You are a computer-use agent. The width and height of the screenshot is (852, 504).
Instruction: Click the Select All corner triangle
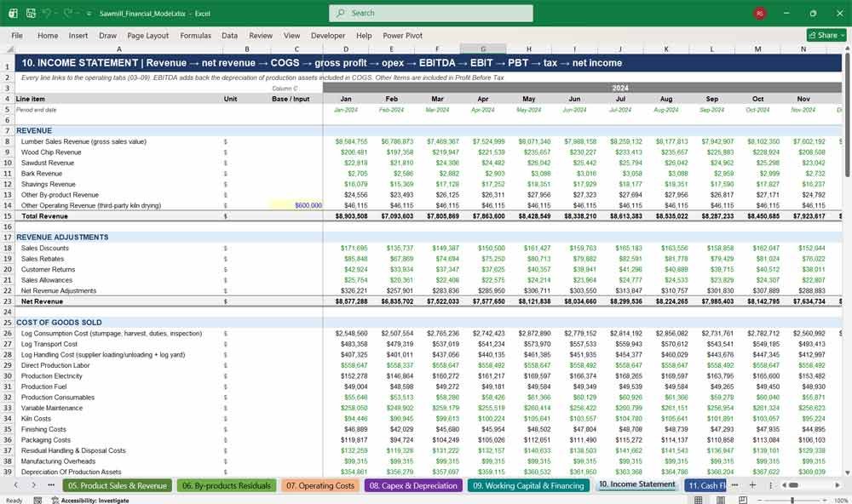pyautogui.click(x=9, y=49)
